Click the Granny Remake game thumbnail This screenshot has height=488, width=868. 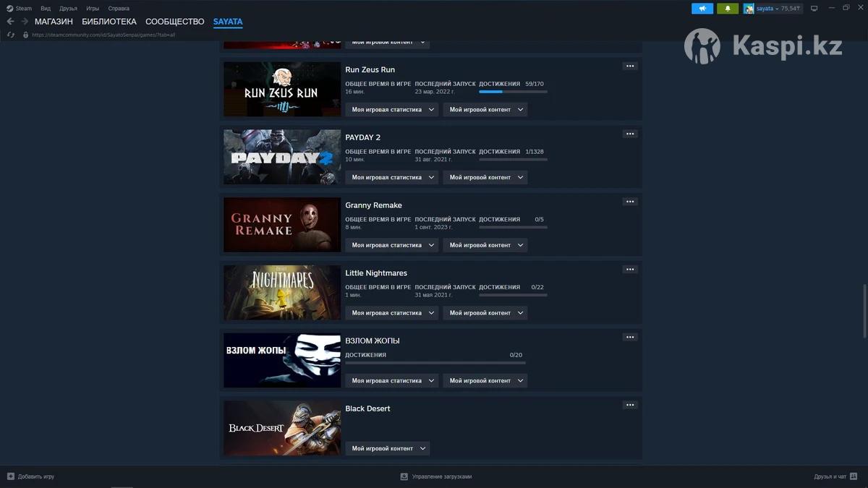(282, 225)
